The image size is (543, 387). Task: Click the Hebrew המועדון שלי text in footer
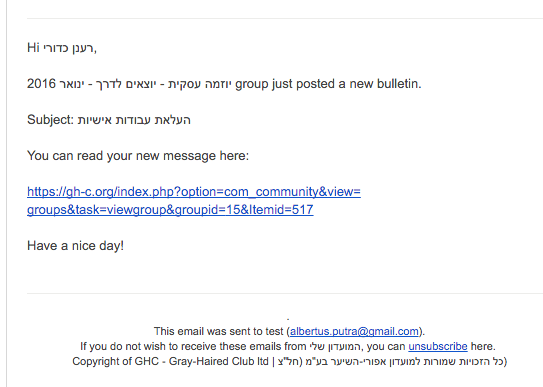pos(335,346)
